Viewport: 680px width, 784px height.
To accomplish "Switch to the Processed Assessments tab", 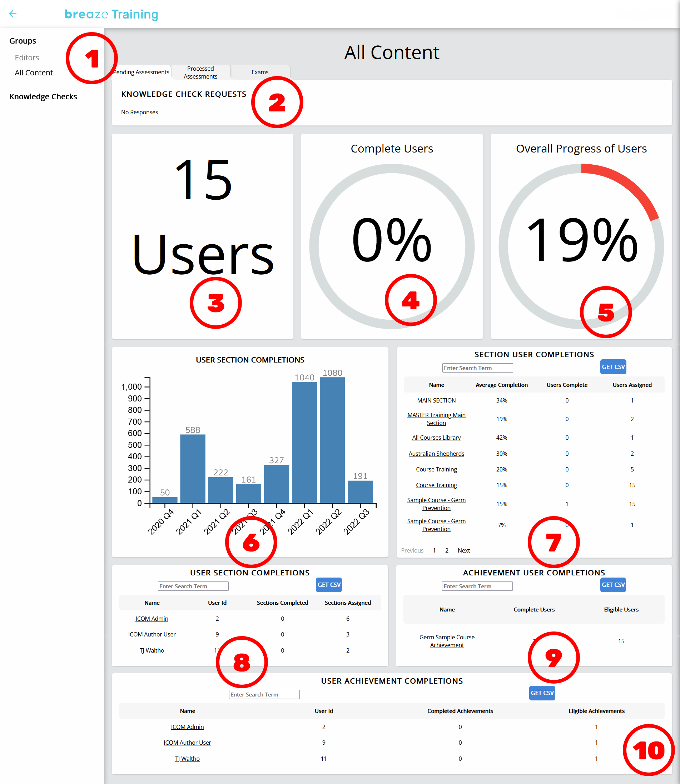I will [x=200, y=73].
